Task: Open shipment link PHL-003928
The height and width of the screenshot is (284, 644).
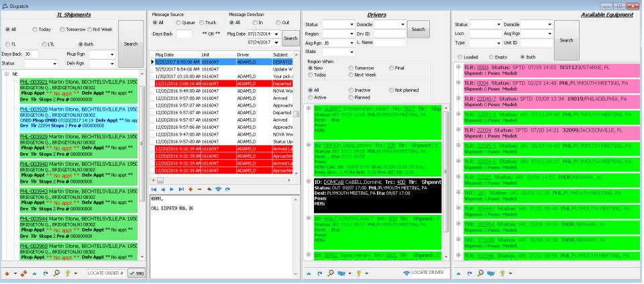Action: [34, 110]
